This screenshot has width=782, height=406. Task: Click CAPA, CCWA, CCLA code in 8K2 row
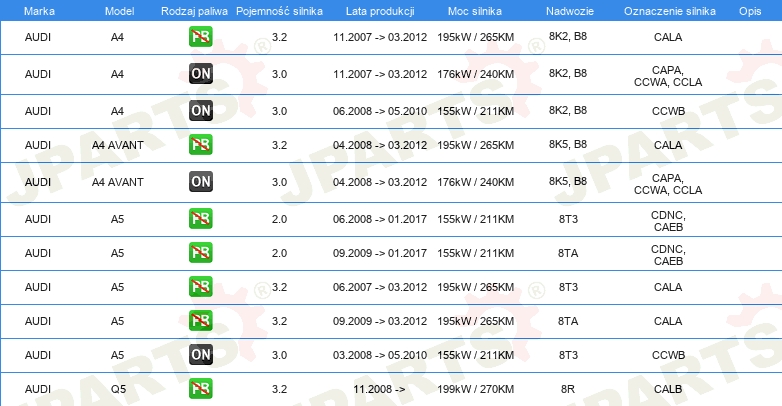[668, 76]
